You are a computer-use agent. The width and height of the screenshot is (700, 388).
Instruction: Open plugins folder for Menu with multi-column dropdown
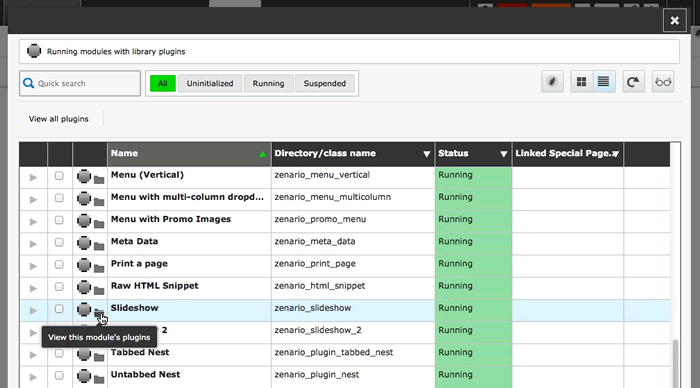[x=99, y=202]
